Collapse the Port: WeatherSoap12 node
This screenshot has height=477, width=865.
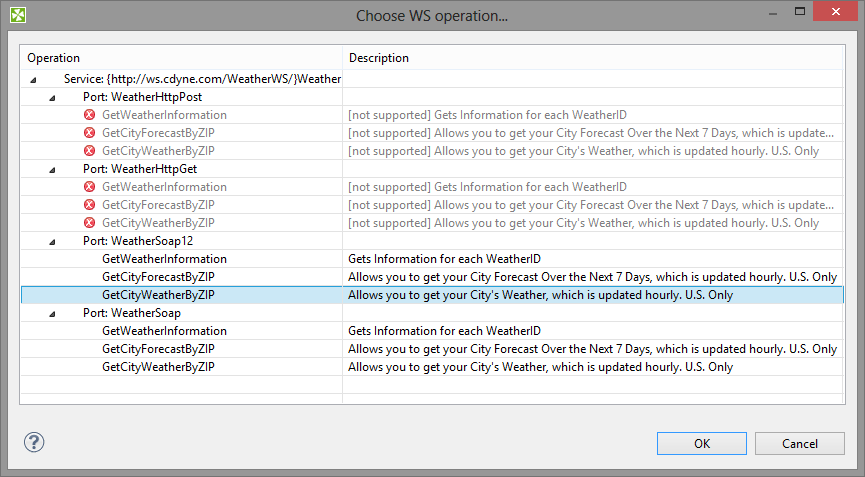53,241
